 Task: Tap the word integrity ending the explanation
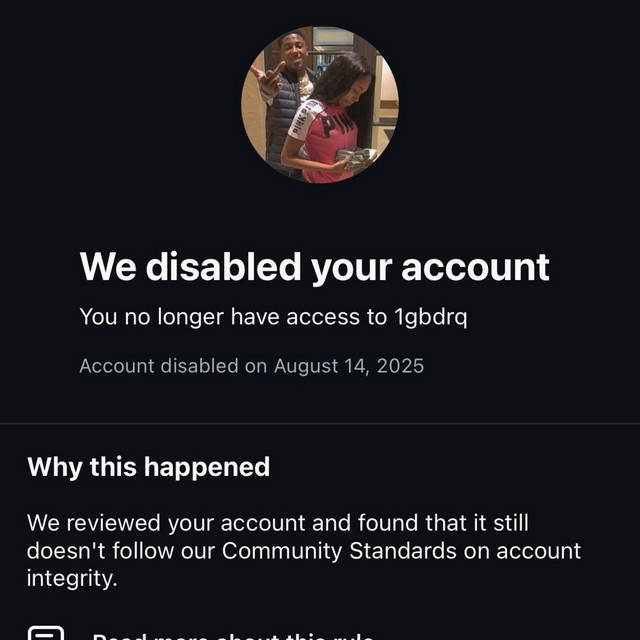(72, 577)
